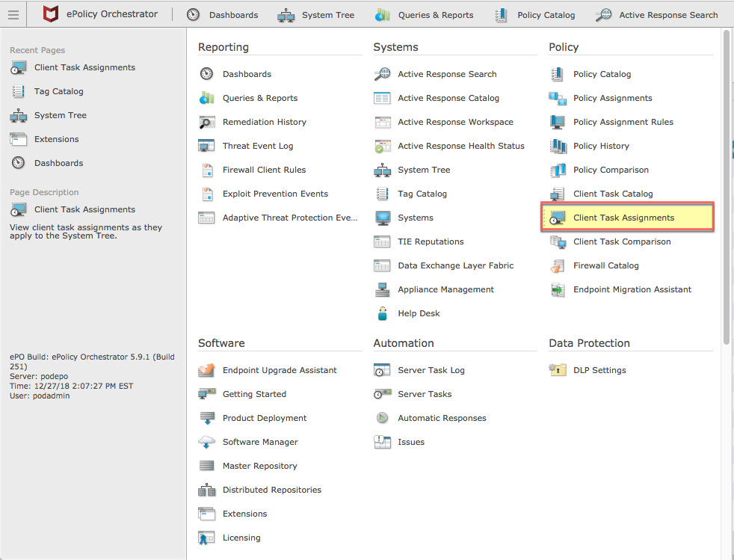Open Tag Catalog under Systems
Viewport: 734px width, 560px height.
[422, 194]
